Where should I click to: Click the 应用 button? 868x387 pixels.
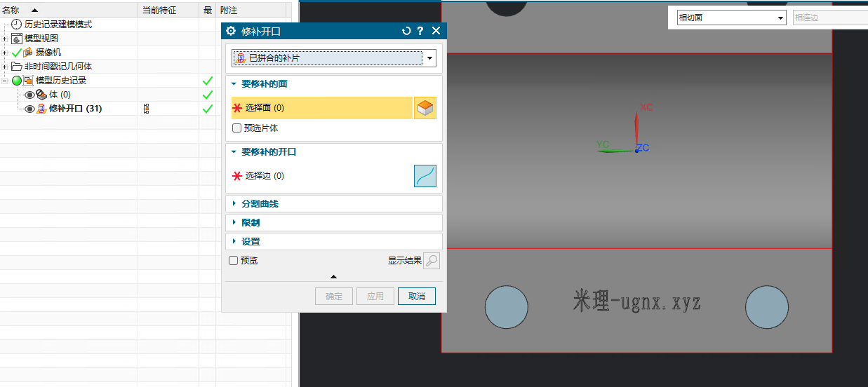[375, 297]
